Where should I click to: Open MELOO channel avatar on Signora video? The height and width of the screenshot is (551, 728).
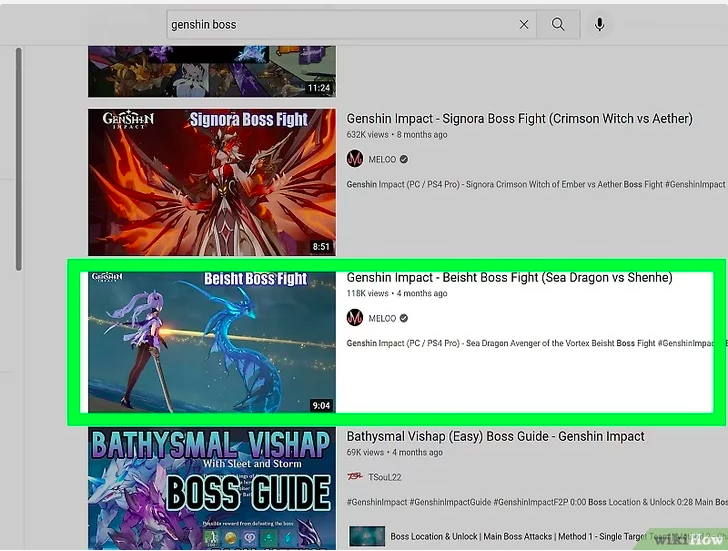pyautogui.click(x=355, y=159)
